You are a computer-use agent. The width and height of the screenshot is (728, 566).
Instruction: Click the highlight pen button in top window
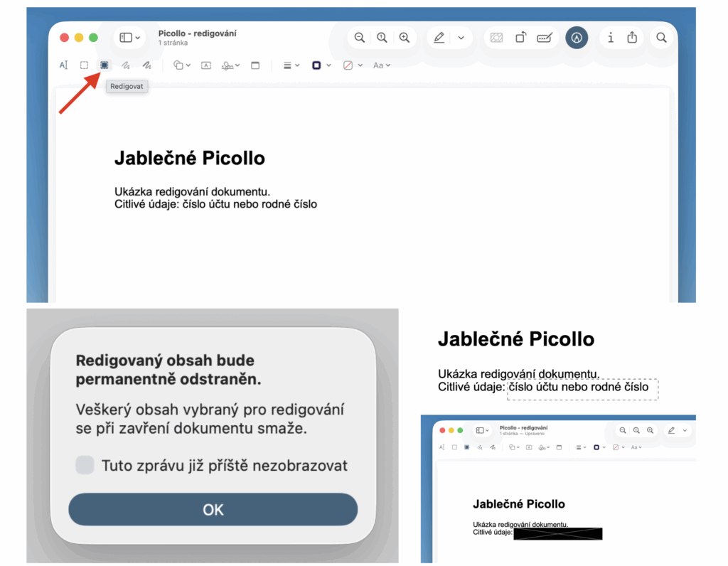pos(439,38)
